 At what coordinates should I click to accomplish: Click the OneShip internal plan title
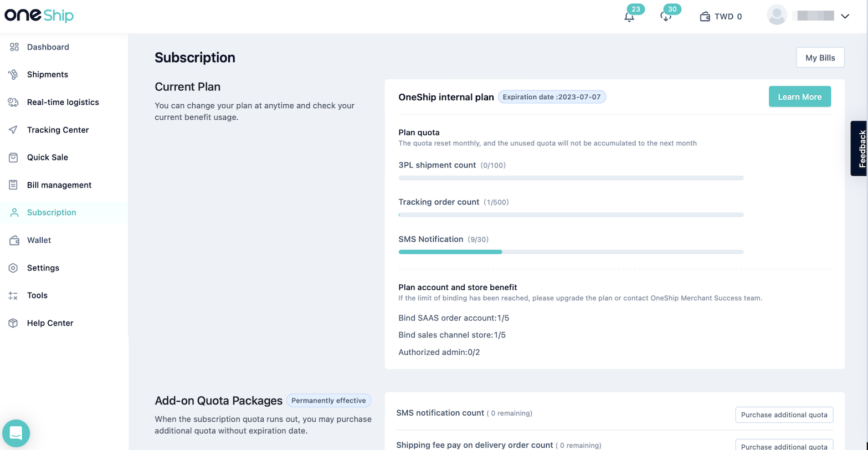click(x=446, y=97)
